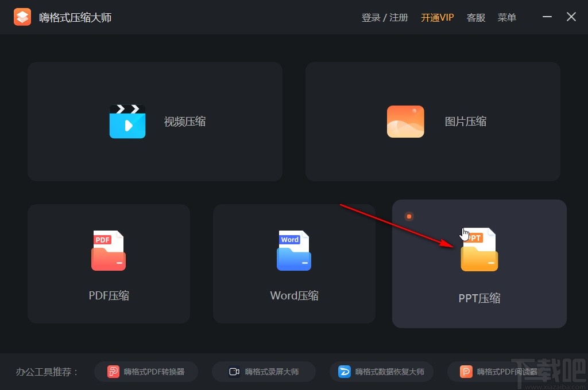
Task: Click the yellow PPT folder icon
Action: coord(479,249)
